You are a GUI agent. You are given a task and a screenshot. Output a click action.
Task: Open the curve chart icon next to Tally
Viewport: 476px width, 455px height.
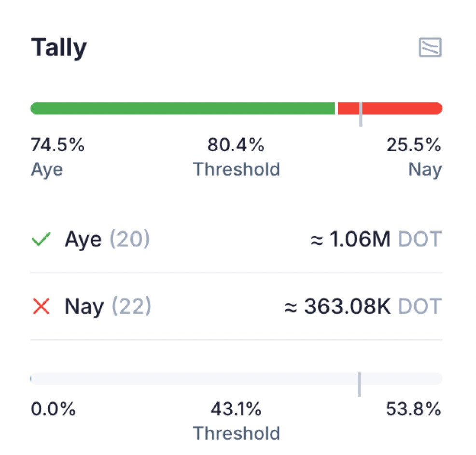click(430, 47)
